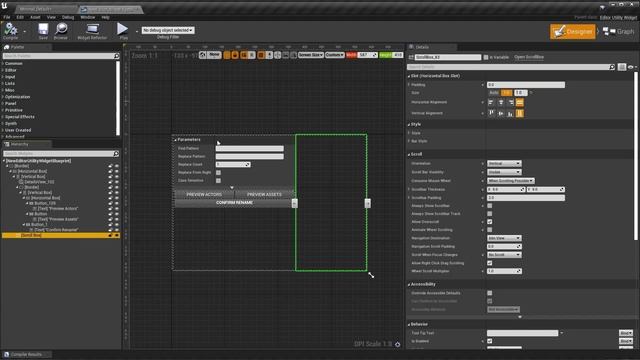640x360 pixels.
Task: Set Vertical Alignment to top
Action: [x=491, y=113]
